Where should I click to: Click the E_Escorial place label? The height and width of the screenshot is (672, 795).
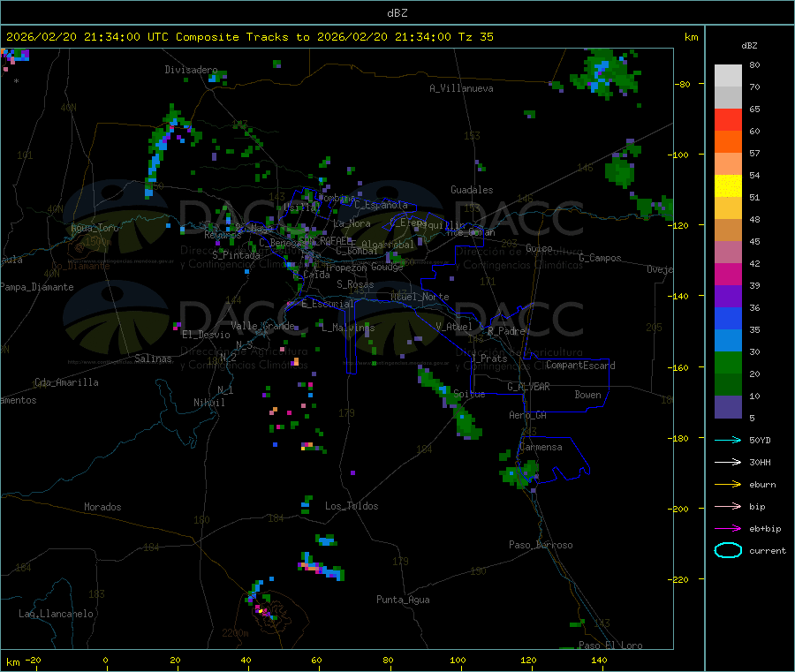pyautogui.click(x=328, y=304)
